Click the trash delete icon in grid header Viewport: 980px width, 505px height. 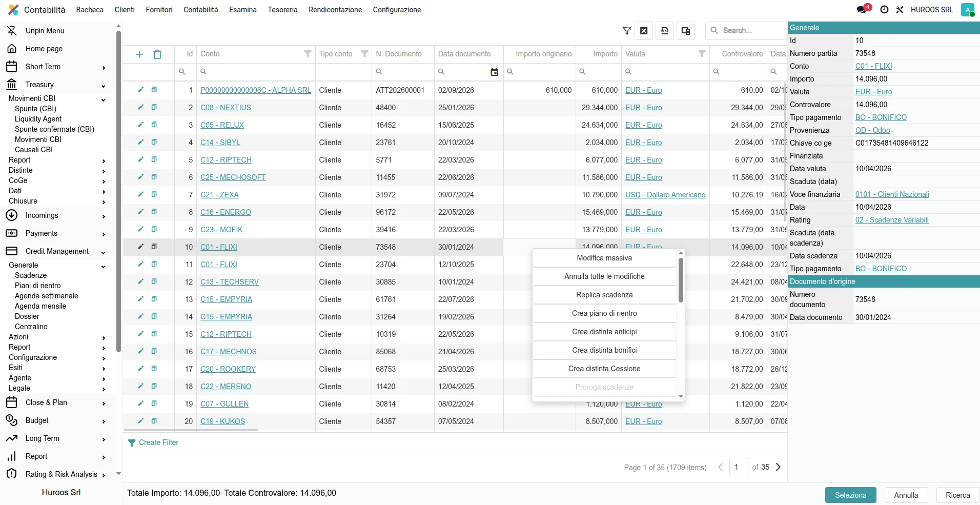[x=157, y=54]
